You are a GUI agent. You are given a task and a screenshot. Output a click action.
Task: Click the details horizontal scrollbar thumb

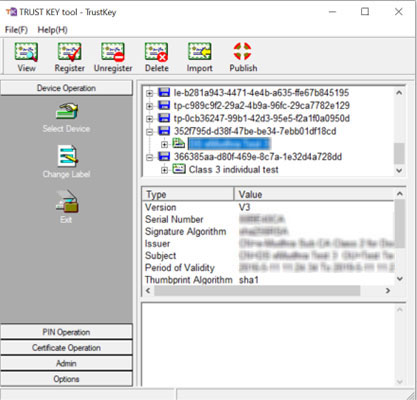(x=257, y=291)
